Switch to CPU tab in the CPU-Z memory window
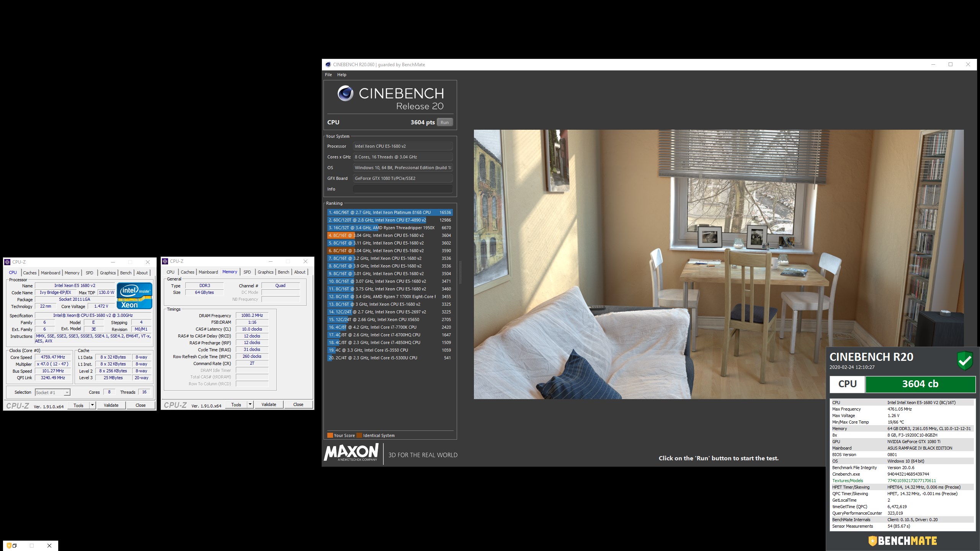This screenshot has height=551, width=980. (170, 272)
